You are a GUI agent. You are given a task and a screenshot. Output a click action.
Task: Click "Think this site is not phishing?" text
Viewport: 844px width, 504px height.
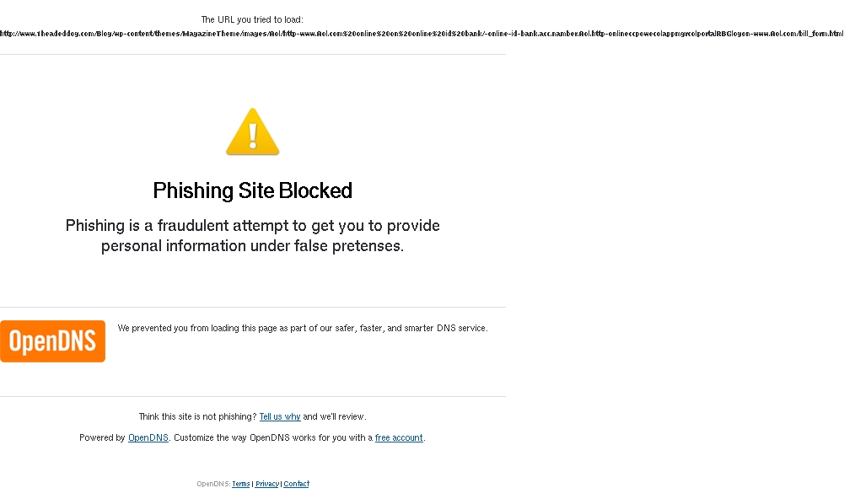point(197,417)
